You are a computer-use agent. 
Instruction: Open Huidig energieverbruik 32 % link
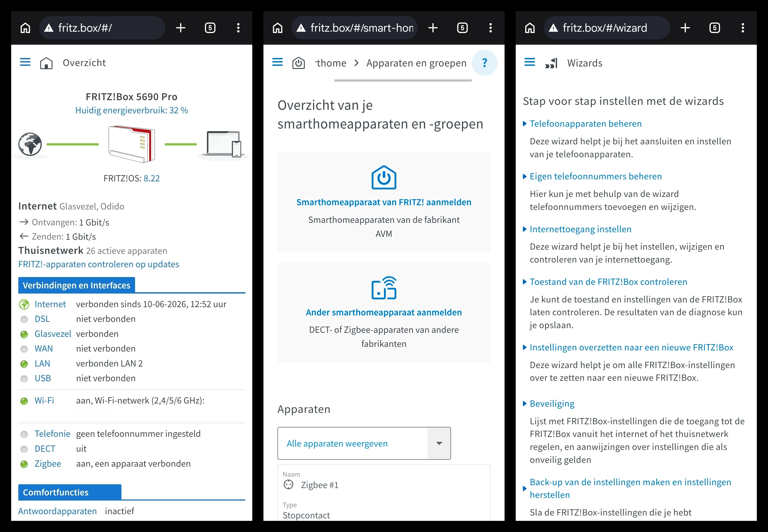point(131,110)
